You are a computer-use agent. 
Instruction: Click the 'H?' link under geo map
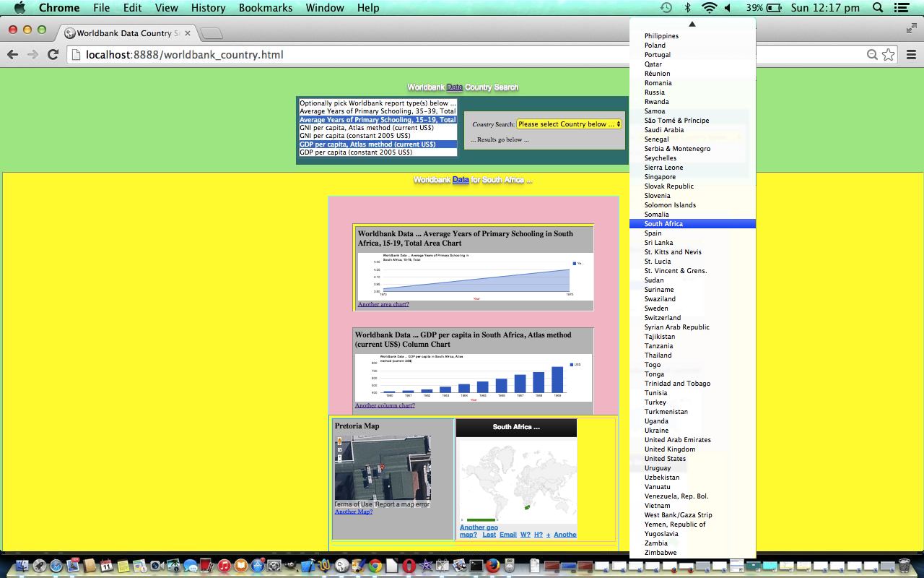[x=539, y=535]
